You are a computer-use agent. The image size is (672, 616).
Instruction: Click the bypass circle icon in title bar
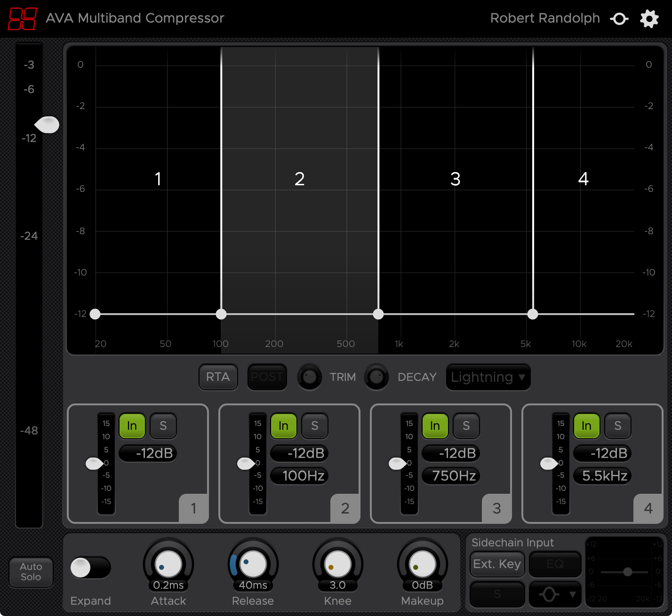[x=619, y=19]
